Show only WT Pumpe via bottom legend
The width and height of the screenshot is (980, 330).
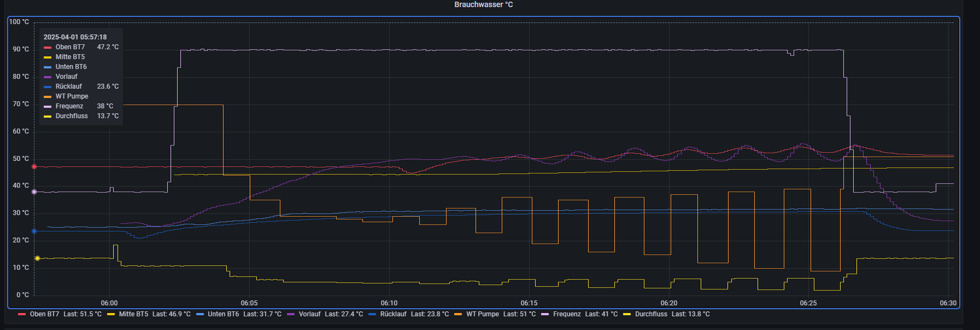click(482, 314)
